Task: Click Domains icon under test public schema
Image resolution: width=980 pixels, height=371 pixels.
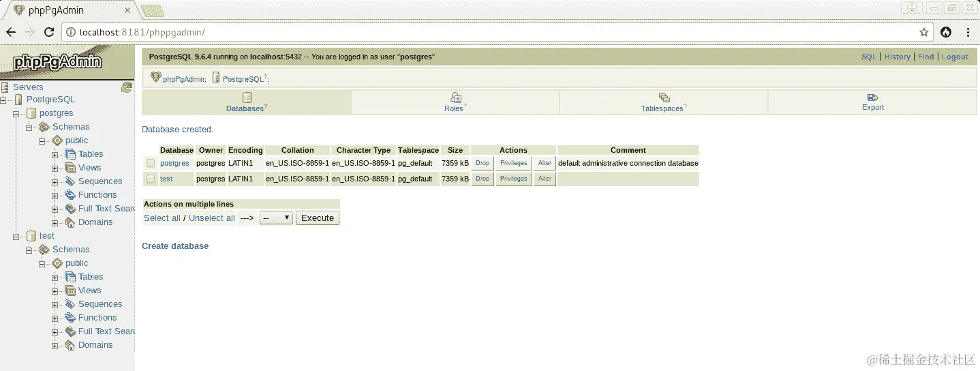Action: [70, 345]
